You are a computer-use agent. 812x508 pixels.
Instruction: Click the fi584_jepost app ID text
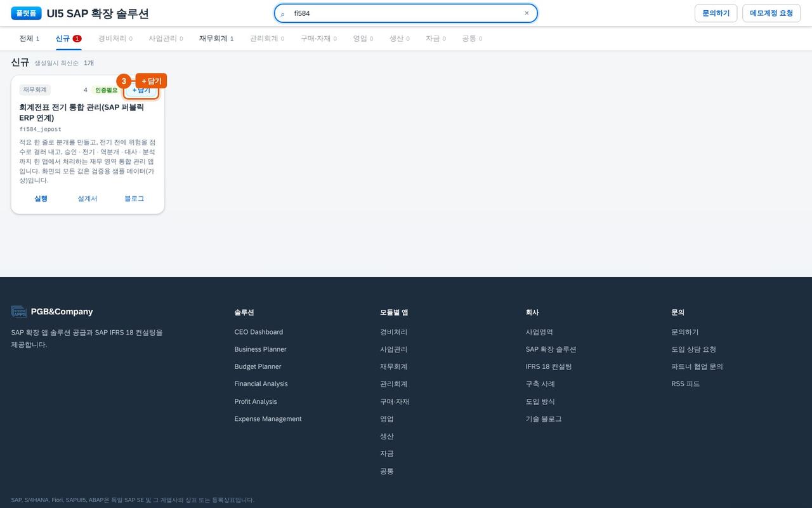click(x=41, y=130)
